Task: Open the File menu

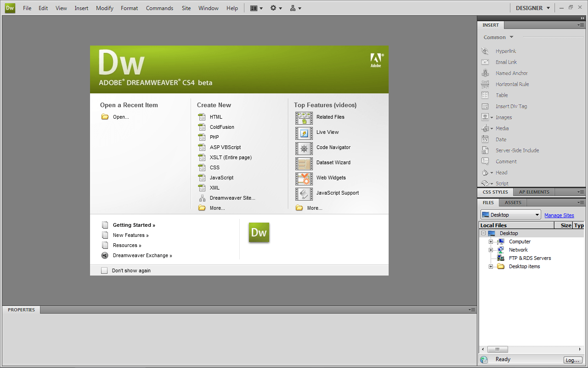Action: [x=27, y=8]
